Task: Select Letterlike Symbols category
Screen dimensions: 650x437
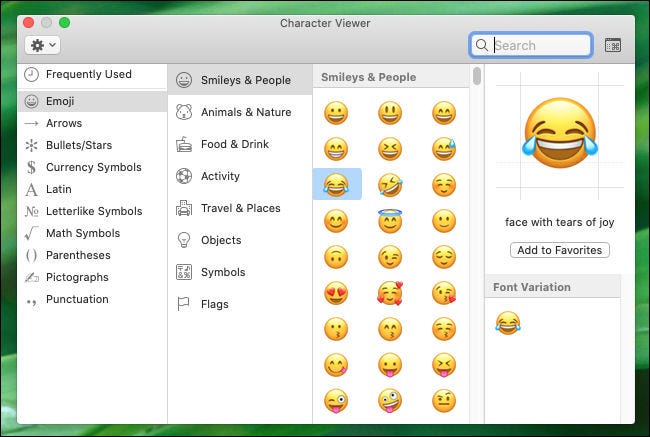Action: click(x=92, y=211)
